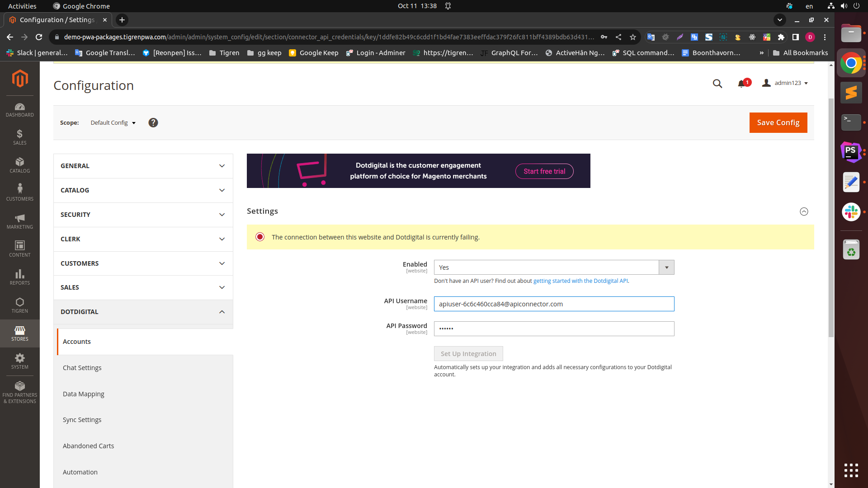868x488 pixels.
Task: Open a new browser tab
Action: point(122,20)
